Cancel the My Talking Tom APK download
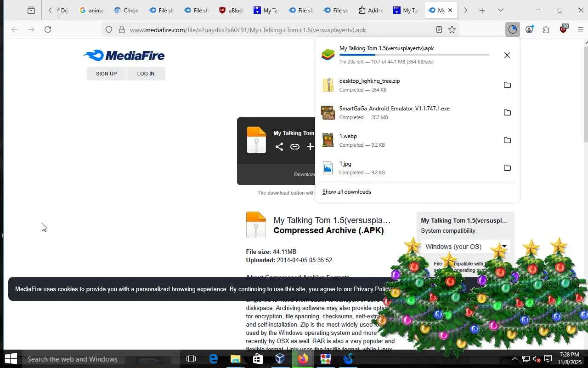The width and height of the screenshot is (588, 368). click(507, 55)
